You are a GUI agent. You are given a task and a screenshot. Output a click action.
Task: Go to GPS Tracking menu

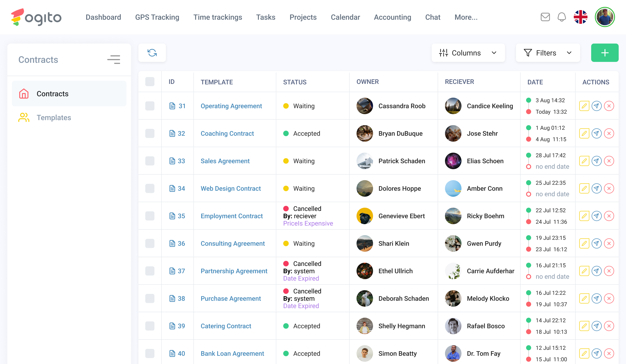click(x=157, y=17)
